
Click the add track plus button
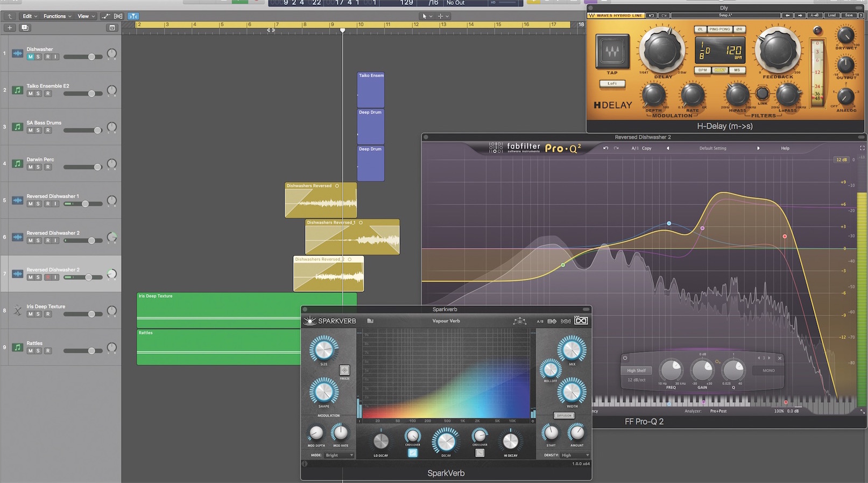10,27
